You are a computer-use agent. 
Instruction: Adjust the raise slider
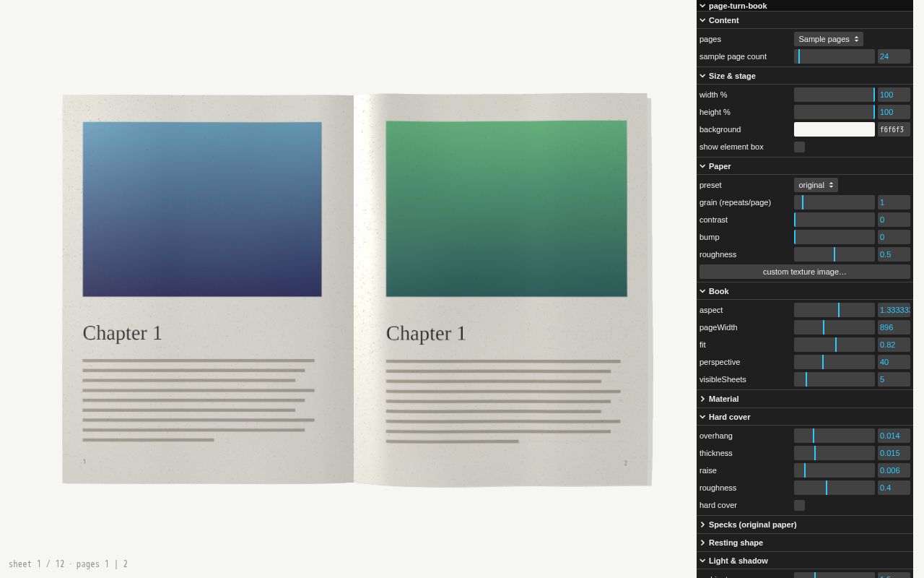tap(834, 470)
